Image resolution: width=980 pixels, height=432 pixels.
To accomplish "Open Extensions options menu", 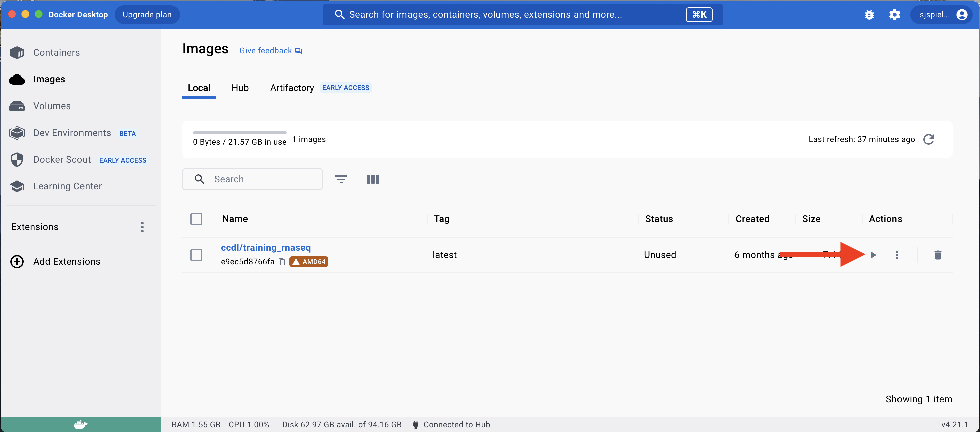I will click(142, 227).
